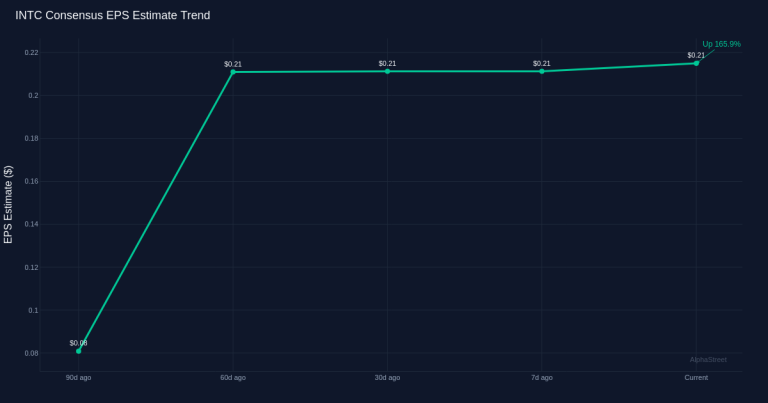Click the '90d ago' x-axis label
Viewport: 768px width, 403px height.
(78, 378)
